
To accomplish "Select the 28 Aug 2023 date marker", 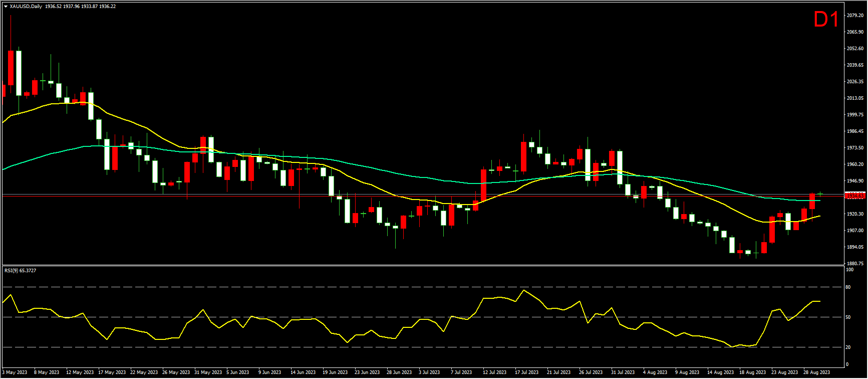I will point(816,372).
